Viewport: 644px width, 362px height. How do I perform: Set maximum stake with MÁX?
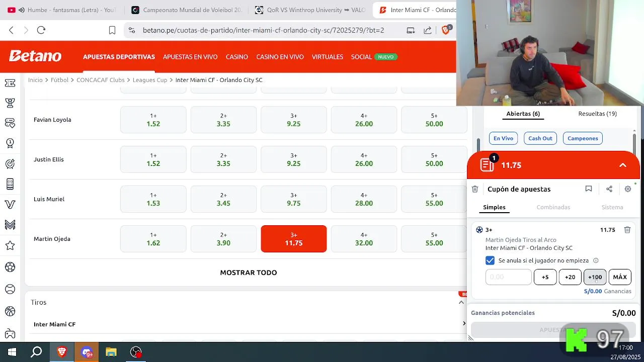(620, 277)
